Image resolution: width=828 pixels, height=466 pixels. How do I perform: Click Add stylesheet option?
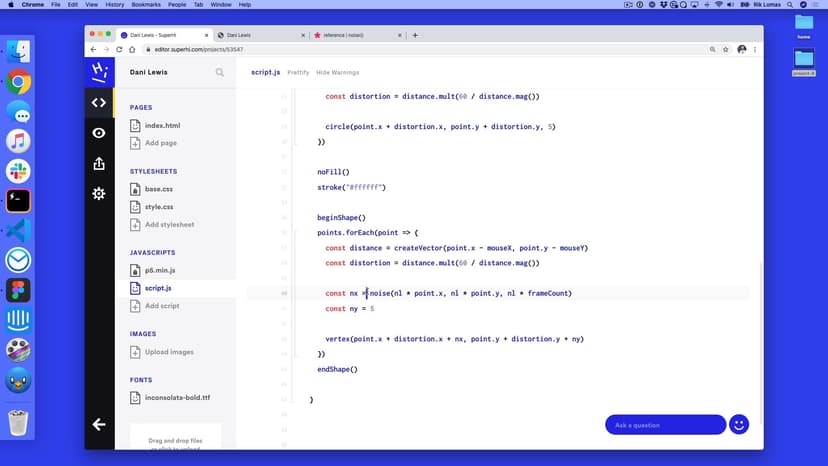169,224
